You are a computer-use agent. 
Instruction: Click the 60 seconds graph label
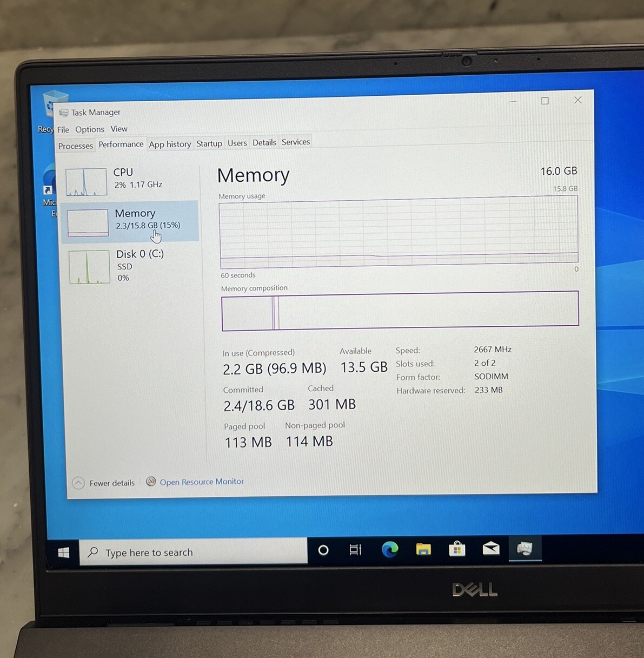[x=238, y=275]
